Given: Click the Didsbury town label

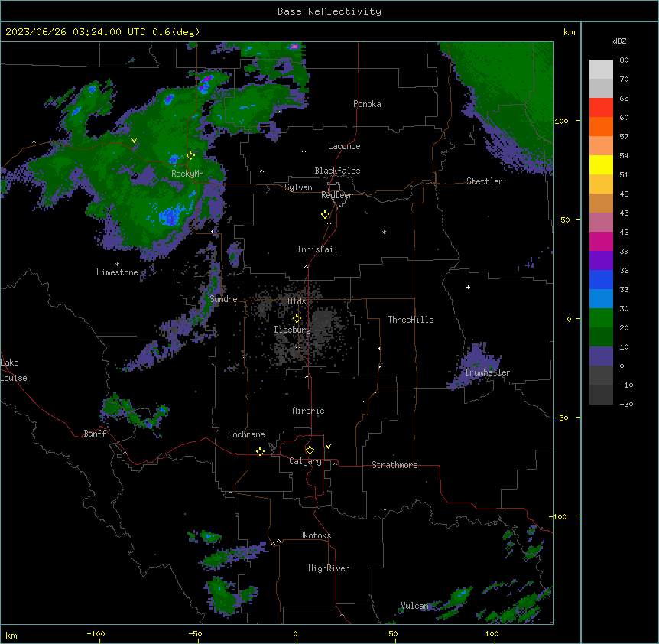Looking at the screenshot, I should [x=293, y=330].
